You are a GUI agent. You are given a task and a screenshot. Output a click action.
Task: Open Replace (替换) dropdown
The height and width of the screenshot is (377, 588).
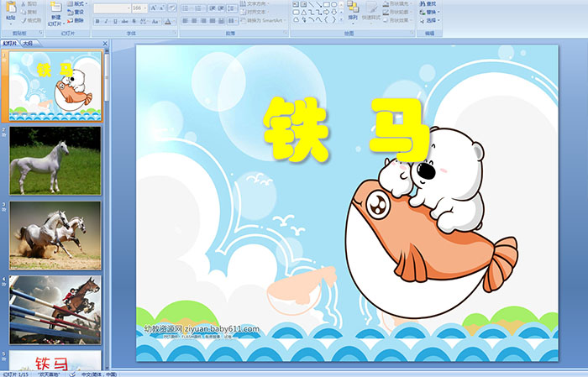(x=429, y=12)
